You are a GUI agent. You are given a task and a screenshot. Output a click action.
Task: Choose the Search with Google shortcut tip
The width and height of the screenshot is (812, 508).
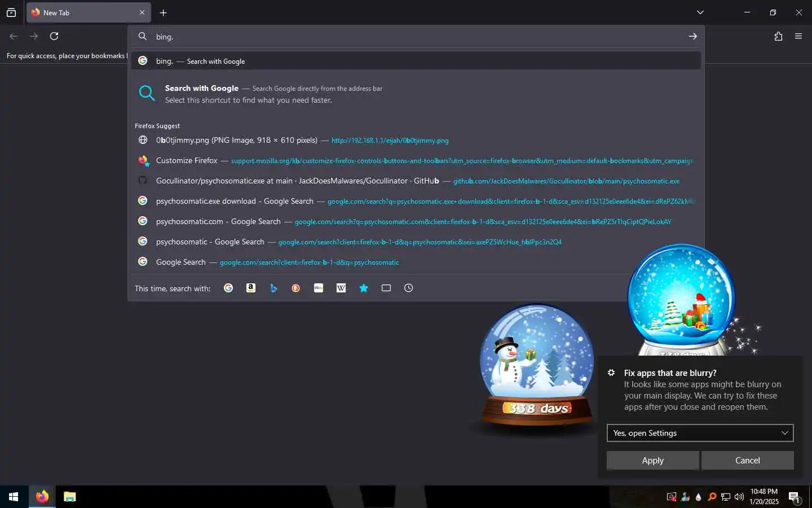click(x=416, y=94)
